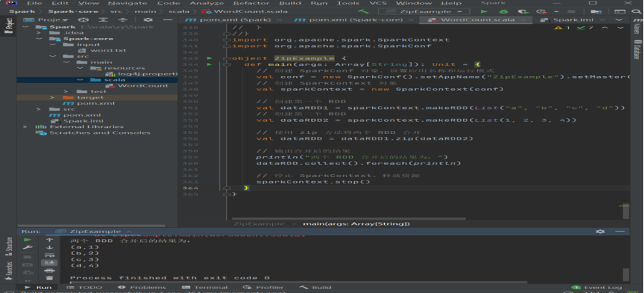Viewport: 644px width, 293px height.
Task: Click Select Opened File target icon in Project panel
Action: 84,20
